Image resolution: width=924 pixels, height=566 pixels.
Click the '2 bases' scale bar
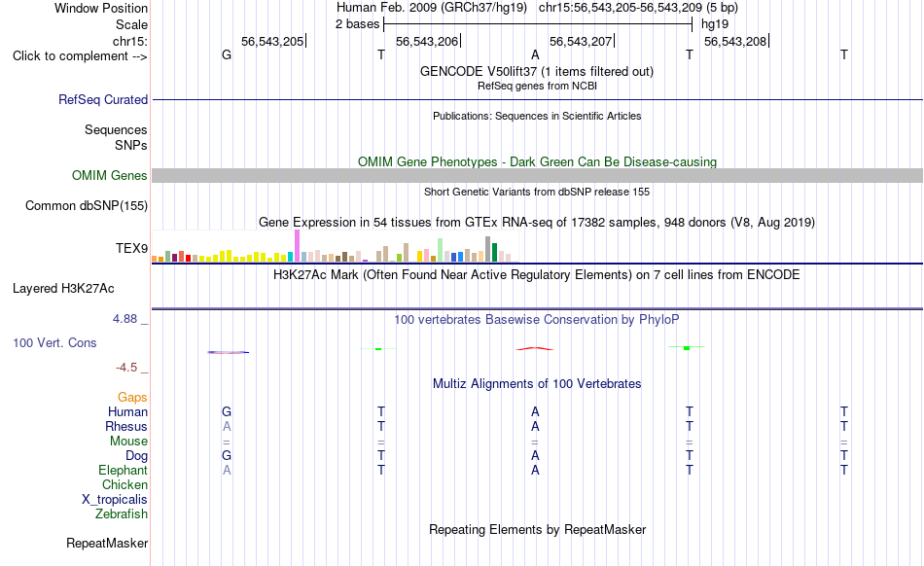tap(538, 24)
